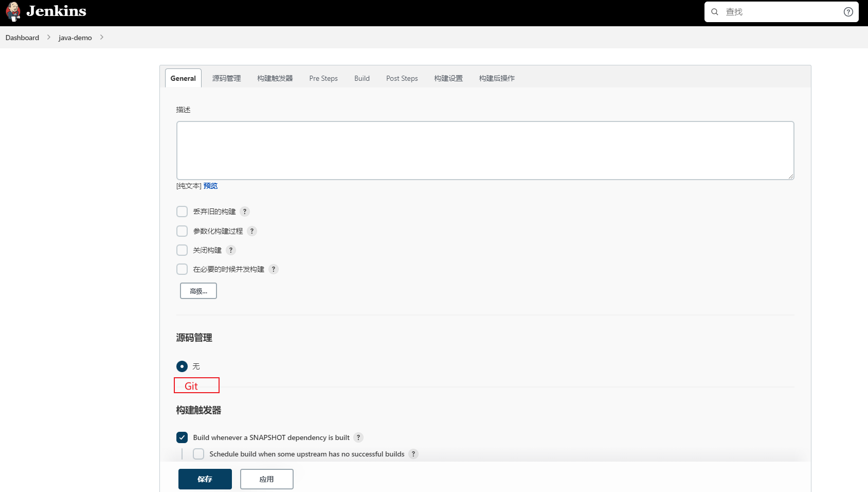The height and width of the screenshot is (492, 868).
Task: Enable the 丢弃旧的构建 checkbox
Action: click(182, 212)
